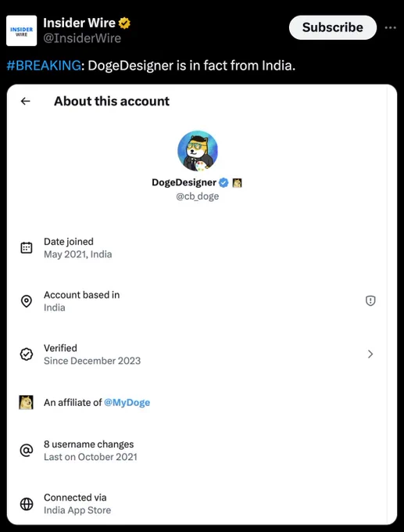
Task: Click the calendar icon next to Date joined
Action: point(27,248)
